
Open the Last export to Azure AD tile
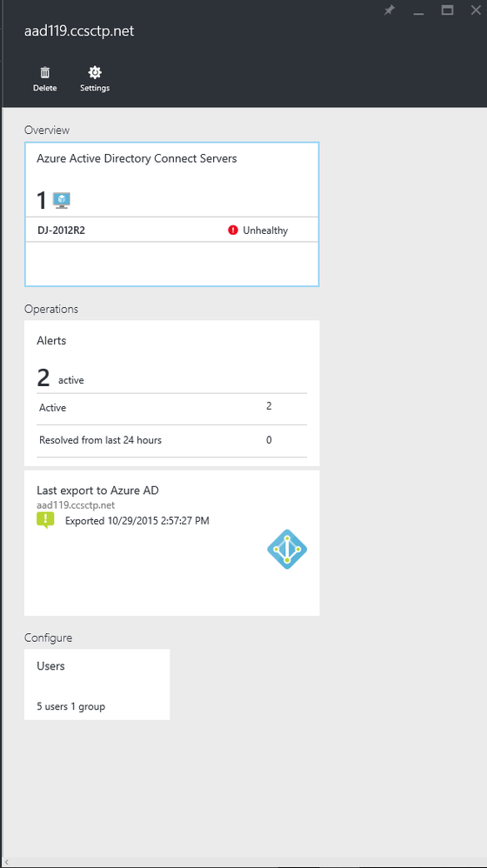[171, 543]
